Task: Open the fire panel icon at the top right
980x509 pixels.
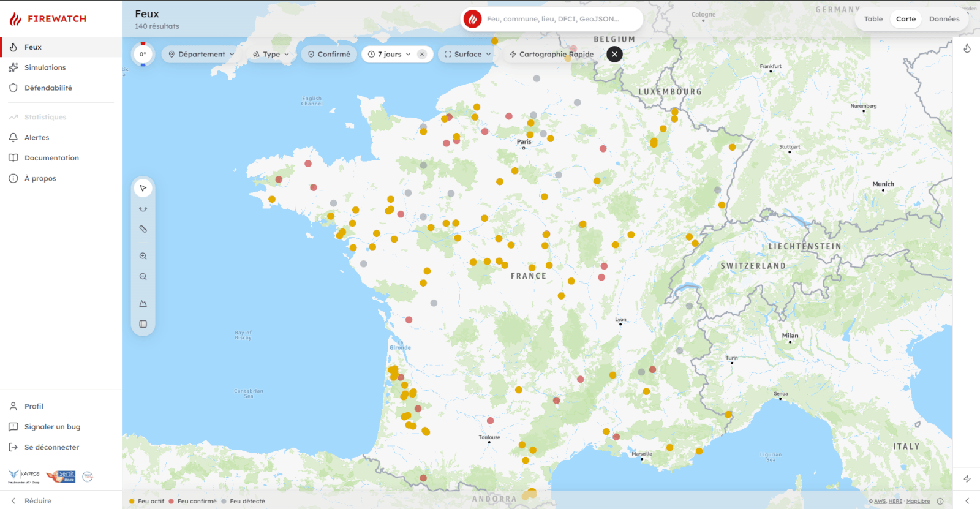Action: tap(967, 48)
